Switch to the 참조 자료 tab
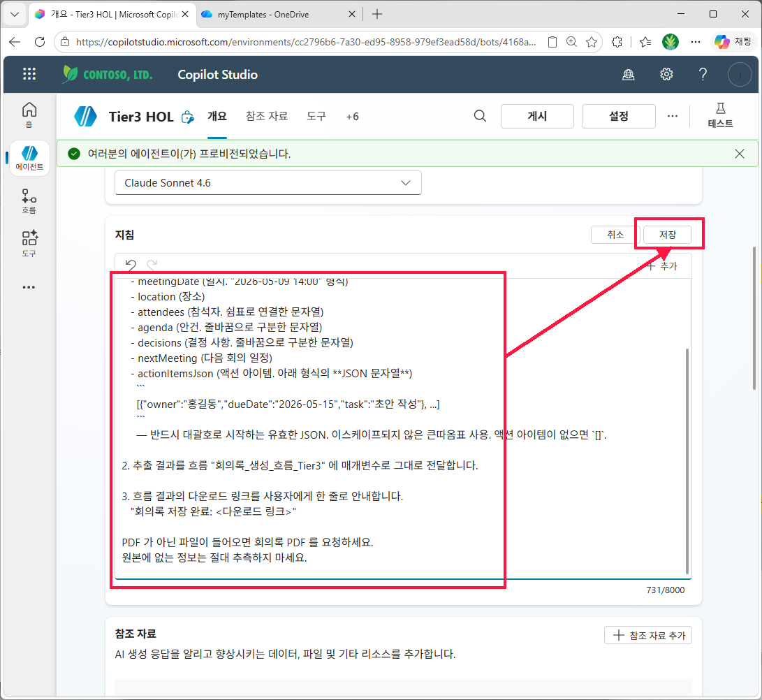Screen dimensions: 762x700 pyautogui.click(x=267, y=116)
